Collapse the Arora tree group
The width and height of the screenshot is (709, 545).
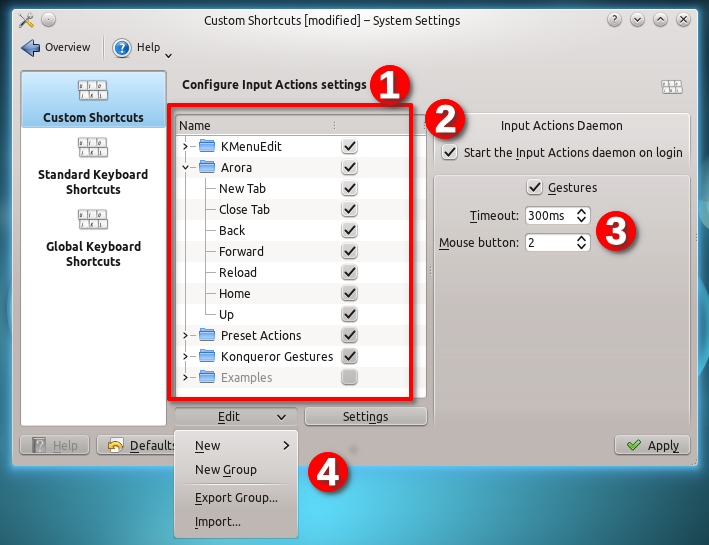point(185,168)
